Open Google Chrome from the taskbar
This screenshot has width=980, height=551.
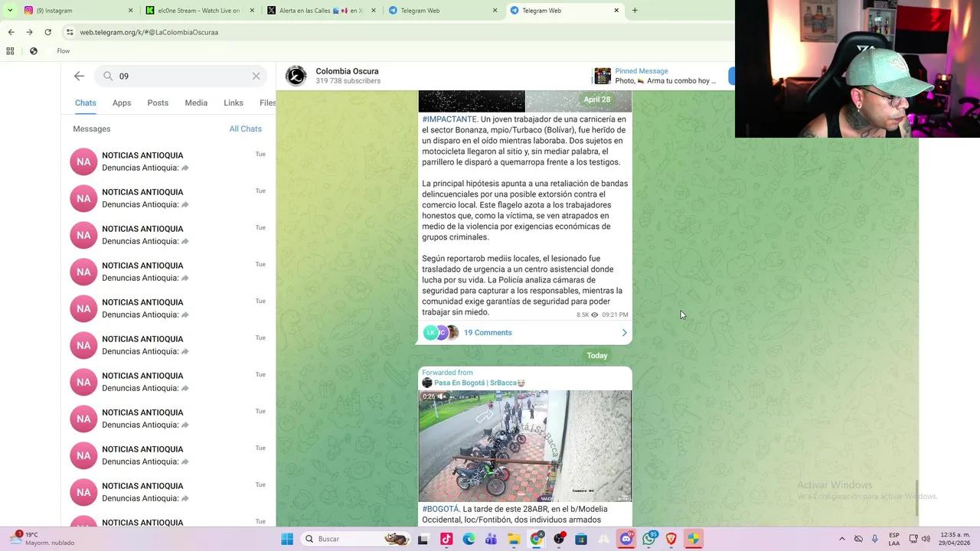[536, 539]
